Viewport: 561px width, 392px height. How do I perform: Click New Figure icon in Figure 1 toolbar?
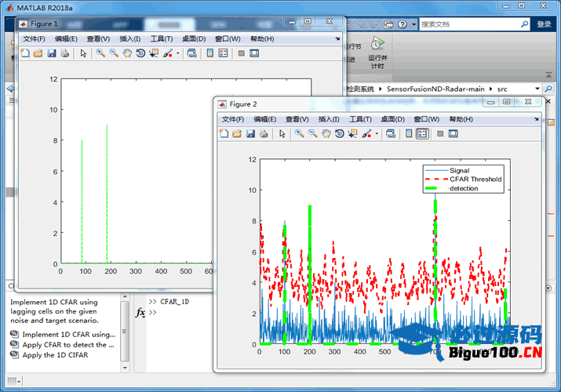25,53
